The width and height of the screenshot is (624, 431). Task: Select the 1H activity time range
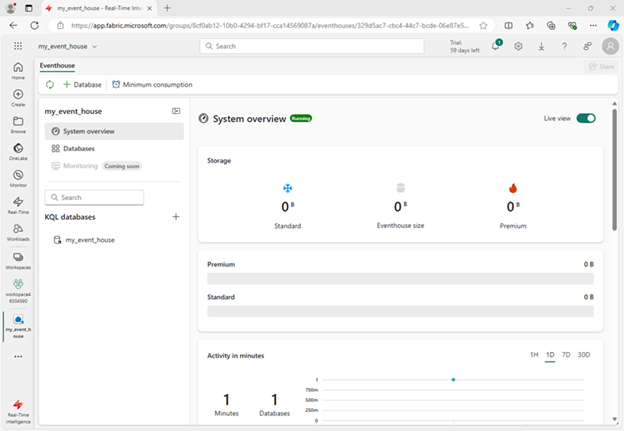coord(534,355)
